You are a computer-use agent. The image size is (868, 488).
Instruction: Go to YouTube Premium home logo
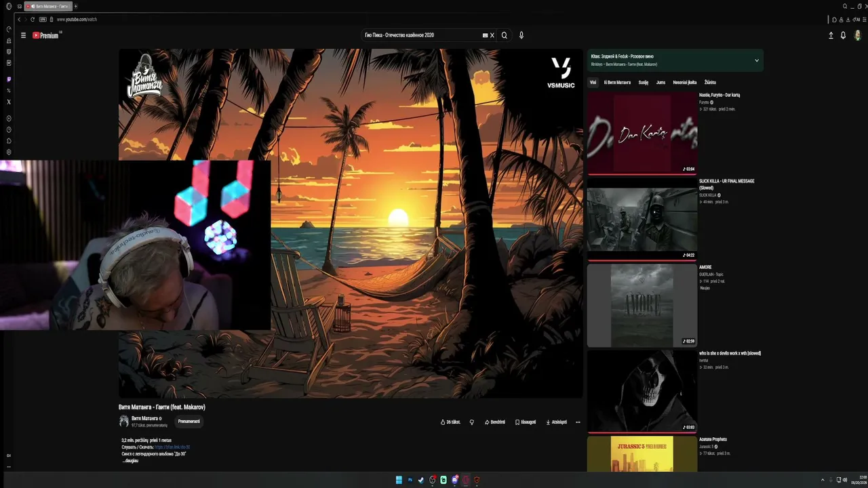click(46, 35)
